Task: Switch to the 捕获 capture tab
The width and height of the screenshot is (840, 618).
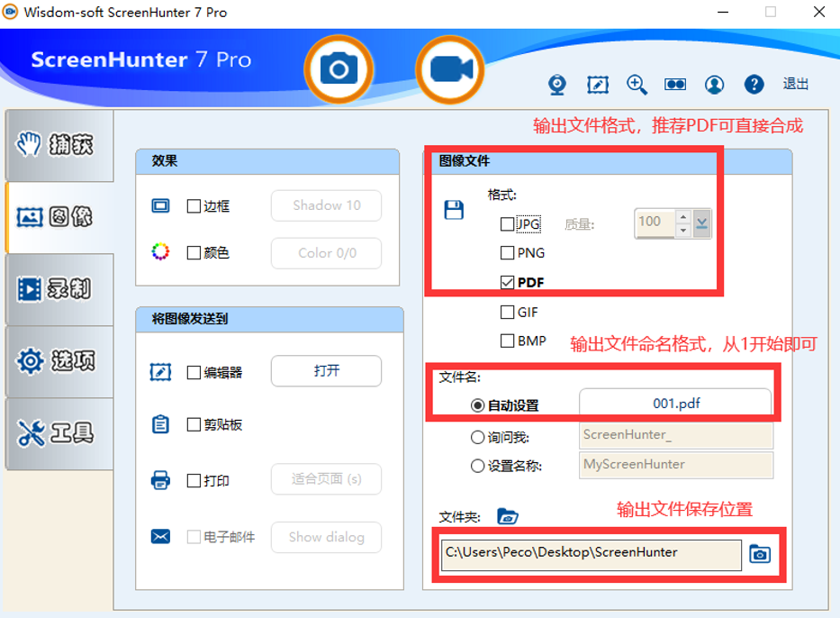Action: click(59, 145)
